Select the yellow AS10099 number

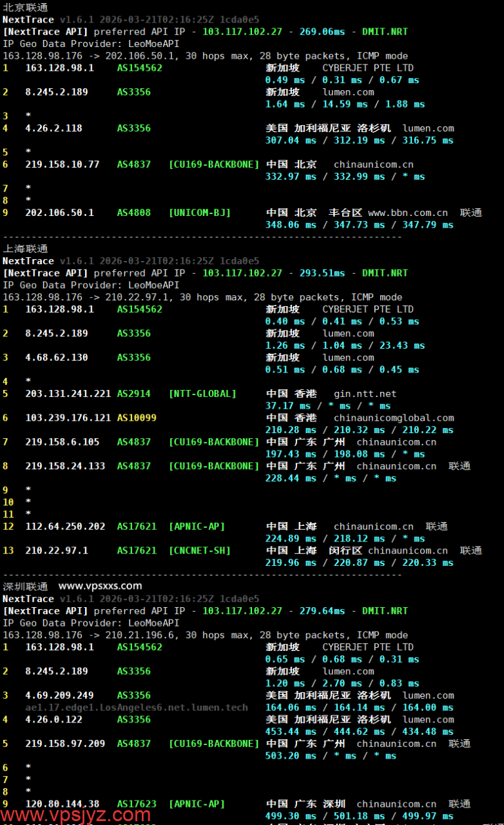[x=137, y=418]
